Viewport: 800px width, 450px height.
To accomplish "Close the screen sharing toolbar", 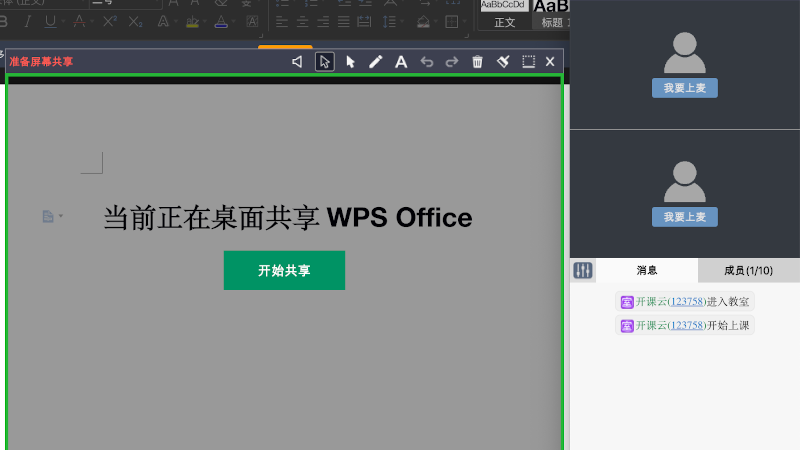I will pyautogui.click(x=550, y=62).
